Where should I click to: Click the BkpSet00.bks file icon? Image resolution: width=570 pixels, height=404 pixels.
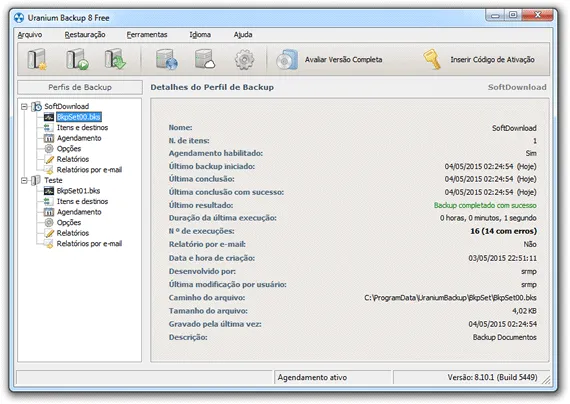click(x=49, y=117)
